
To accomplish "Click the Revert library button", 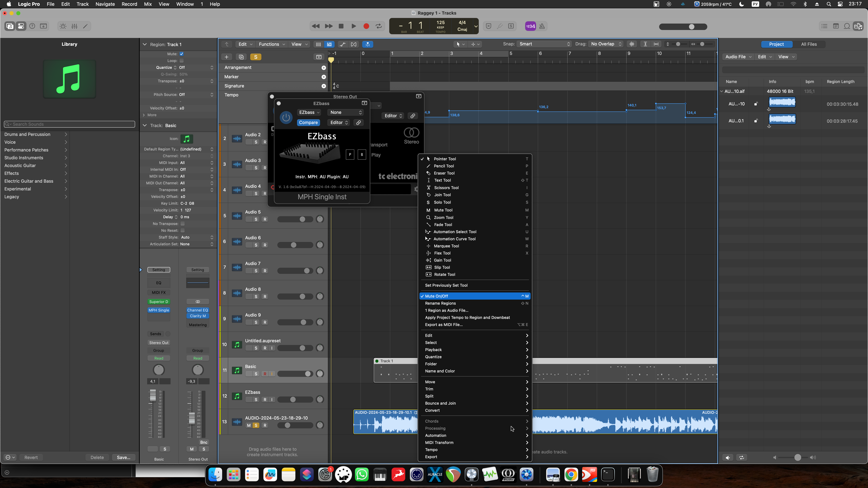I will pyautogui.click(x=31, y=457).
